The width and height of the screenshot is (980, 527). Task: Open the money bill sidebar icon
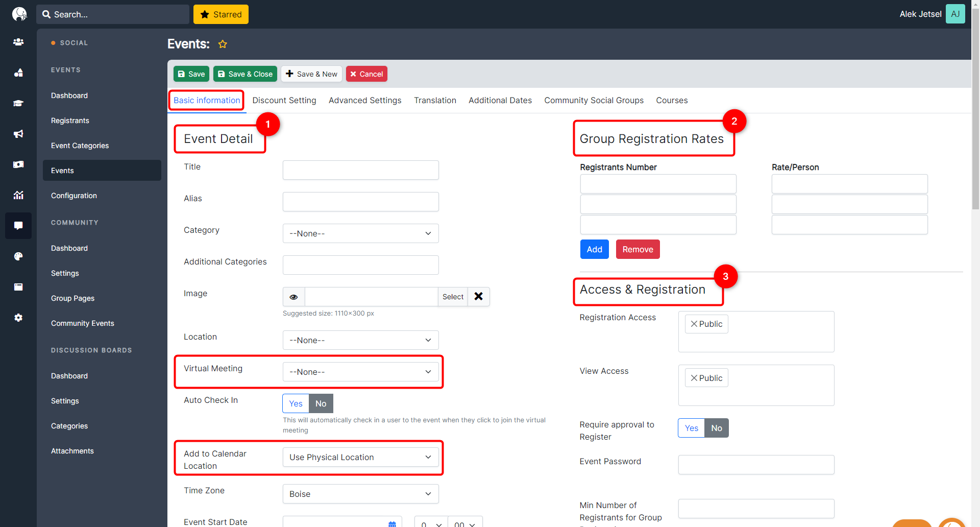pyautogui.click(x=18, y=164)
